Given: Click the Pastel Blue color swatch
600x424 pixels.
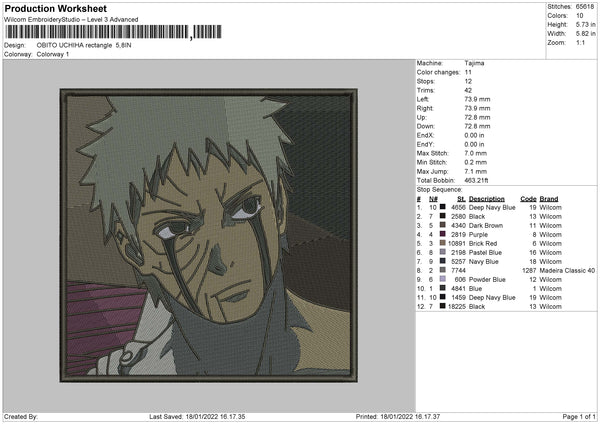Looking at the screenshot, I should point(443,252).
